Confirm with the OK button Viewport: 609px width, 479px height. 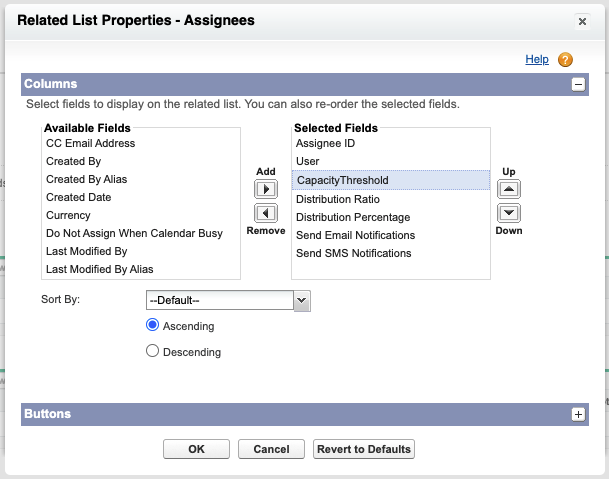pyautogui.click(x=196, y=449)
